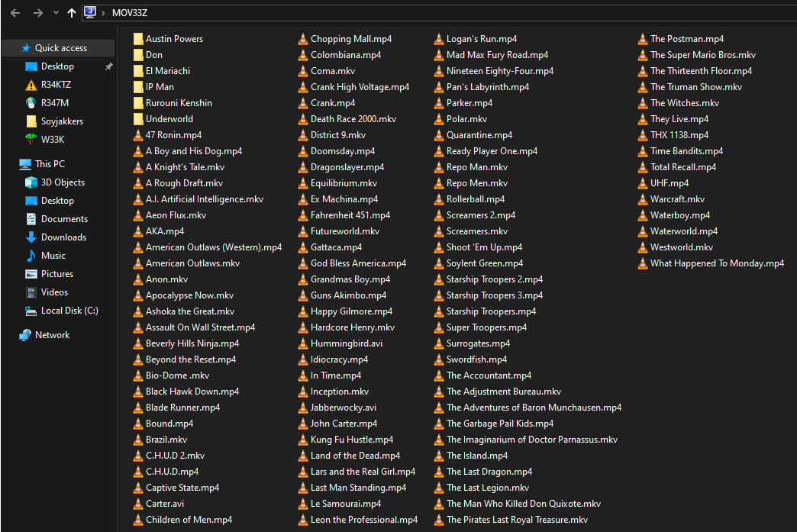Image resolution: width=797 pixels, height=532 pixels.
Task: Select the El Mariachi folder icon
Action: coord(137,71)
